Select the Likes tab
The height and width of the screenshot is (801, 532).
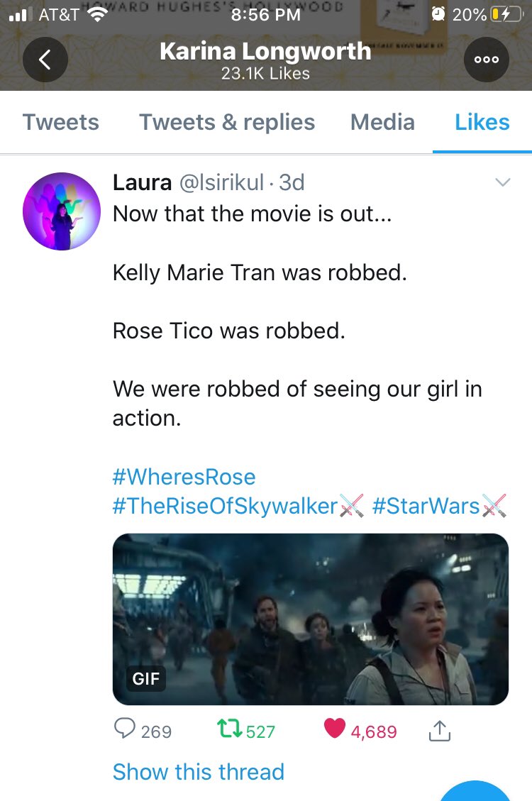(x=482, y=122)
